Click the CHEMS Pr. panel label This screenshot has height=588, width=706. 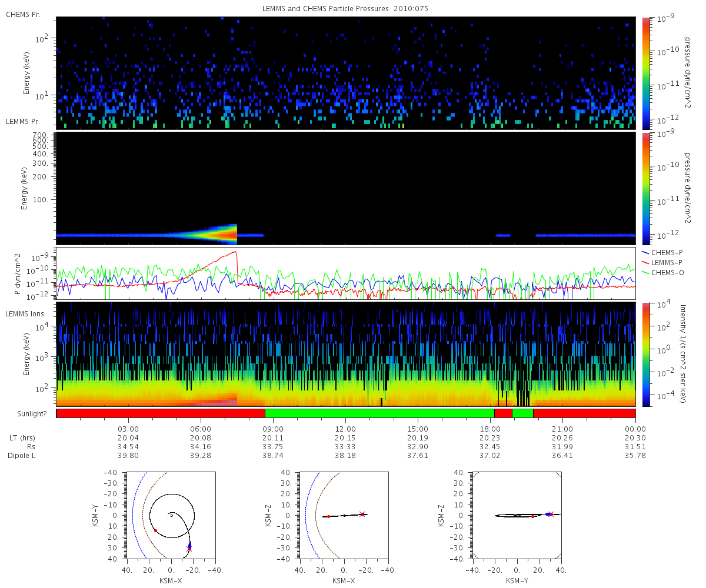click(x=21, y=15)
